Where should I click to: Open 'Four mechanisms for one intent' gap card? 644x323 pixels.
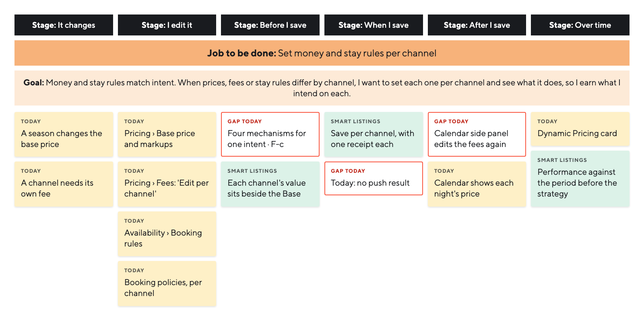270,134
